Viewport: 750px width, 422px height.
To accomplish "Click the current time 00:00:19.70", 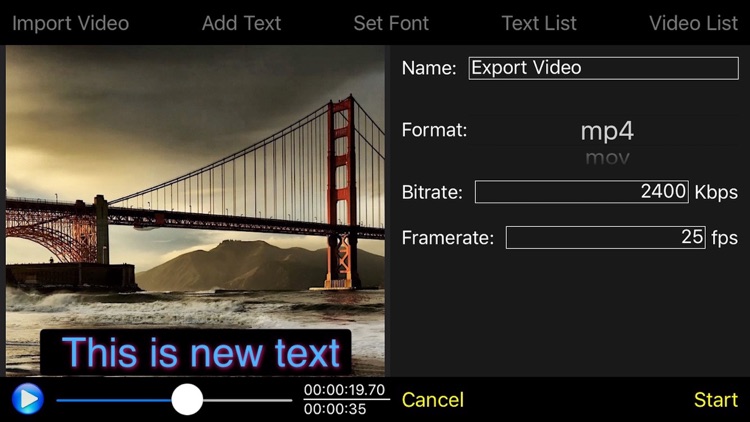I will (x=344, y=389).
